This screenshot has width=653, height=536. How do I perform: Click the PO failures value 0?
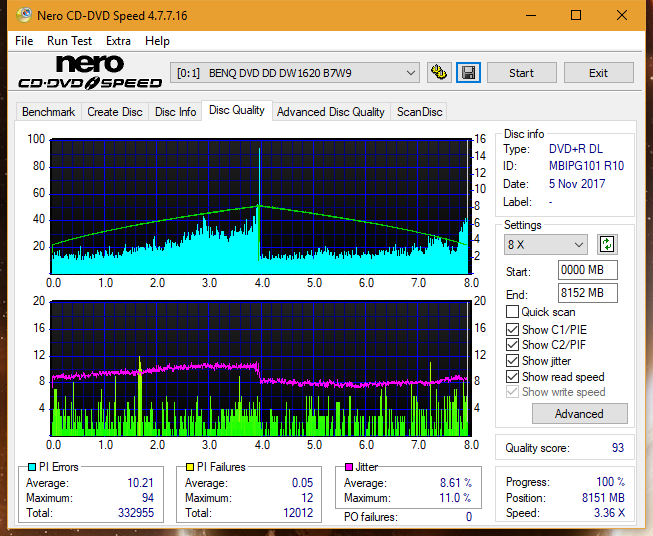pos(469,517)
